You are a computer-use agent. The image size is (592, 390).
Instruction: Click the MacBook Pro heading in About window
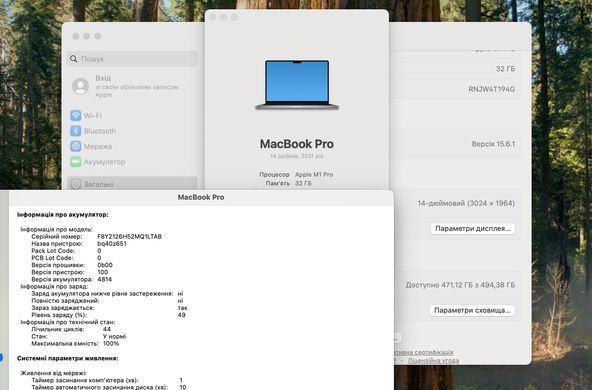point(297,144)
